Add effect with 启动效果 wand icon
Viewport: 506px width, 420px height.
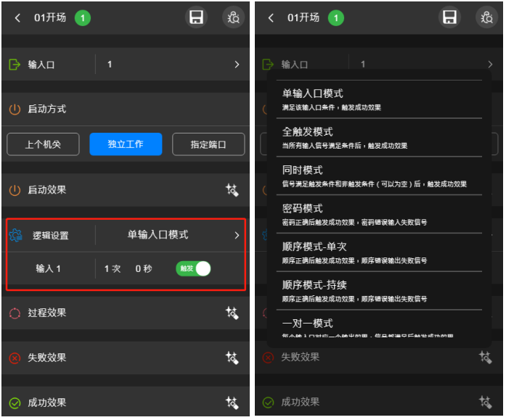coord(232,190)
